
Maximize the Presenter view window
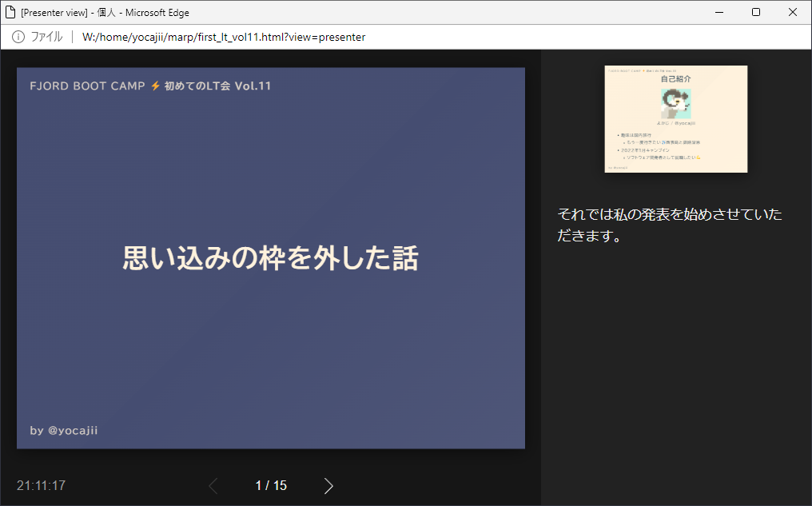point(756,12)
